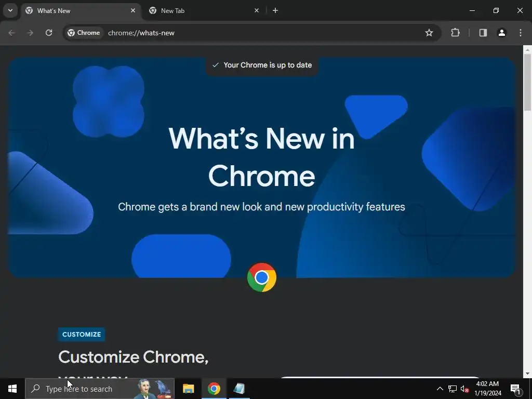This screenshot has width=532, height=399.
Task: Open the tab search dropdown arrow
Action: pos(10,10)
